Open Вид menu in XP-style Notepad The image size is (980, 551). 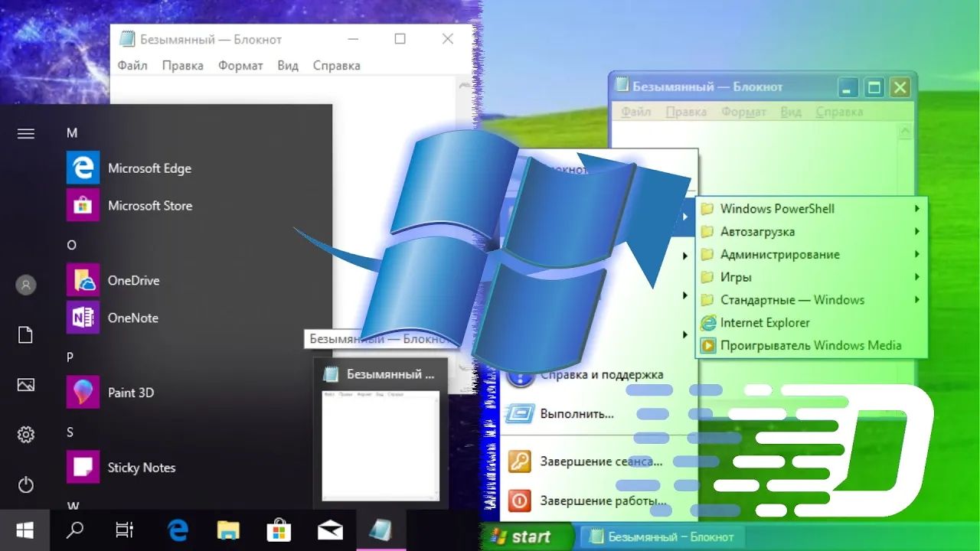pyautogui.click(x=791, y=112)
